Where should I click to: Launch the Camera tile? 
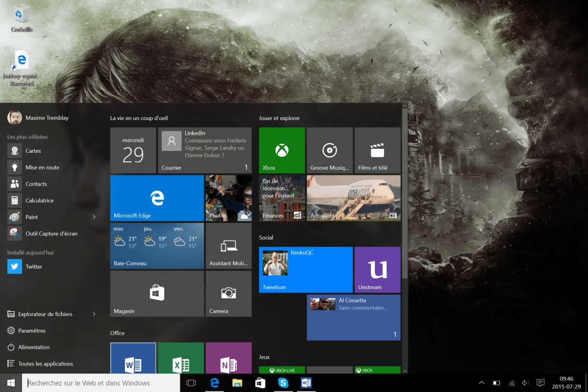point(228,294)
